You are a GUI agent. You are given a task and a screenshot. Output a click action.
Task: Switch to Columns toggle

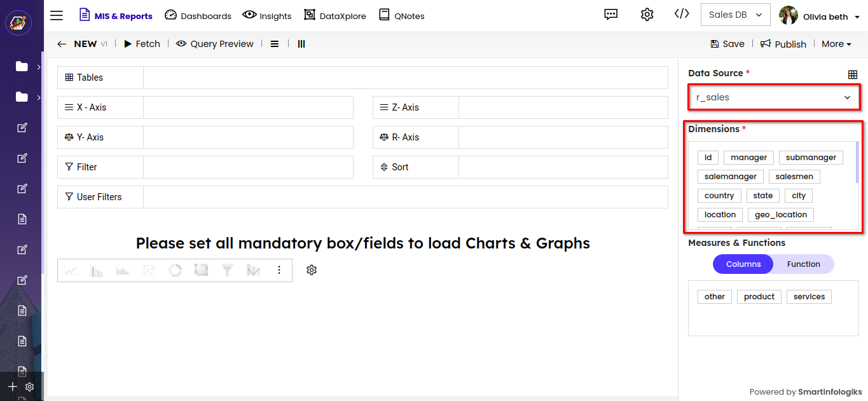[743, 264]
